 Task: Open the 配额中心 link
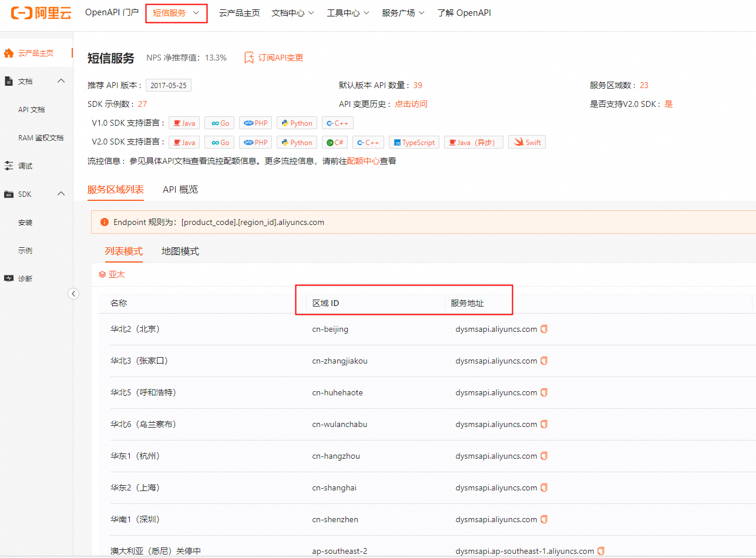[x=363, y=161]
